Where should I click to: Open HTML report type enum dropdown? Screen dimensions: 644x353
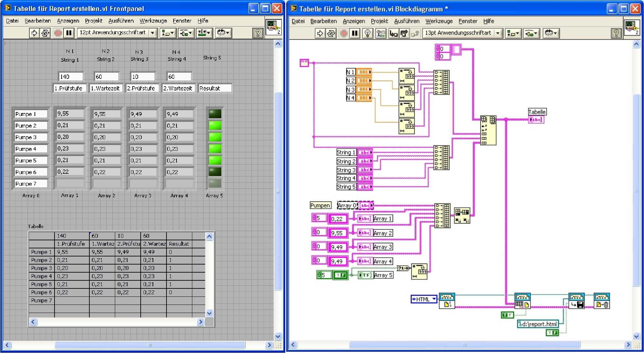tap(424, 299)
